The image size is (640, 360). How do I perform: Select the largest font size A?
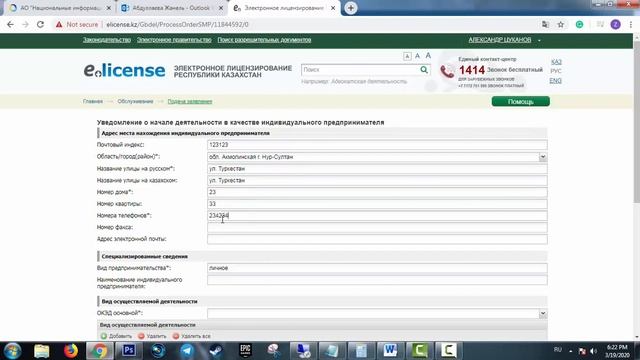[x=428, y=55]
